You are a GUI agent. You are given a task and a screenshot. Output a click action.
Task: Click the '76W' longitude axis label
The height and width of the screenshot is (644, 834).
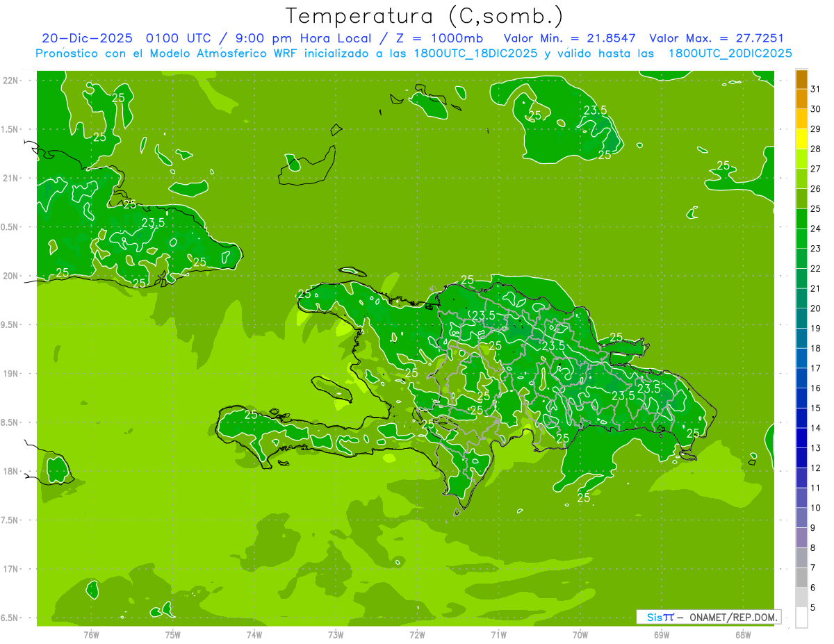91,634
